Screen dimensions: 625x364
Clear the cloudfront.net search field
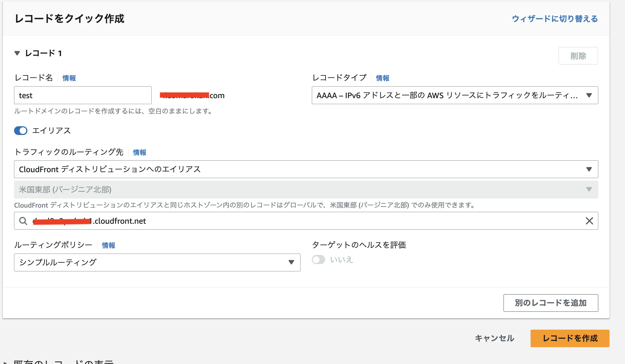(589, 221)
